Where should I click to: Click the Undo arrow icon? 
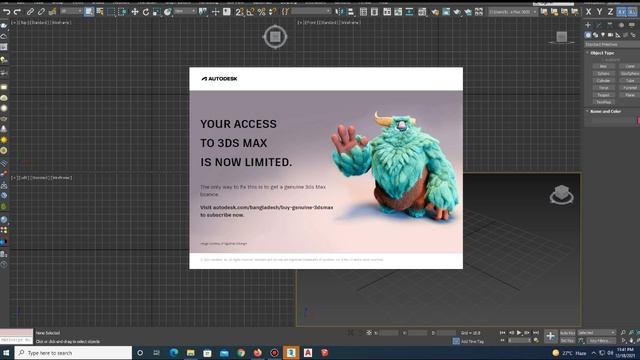tap(7, 12)
